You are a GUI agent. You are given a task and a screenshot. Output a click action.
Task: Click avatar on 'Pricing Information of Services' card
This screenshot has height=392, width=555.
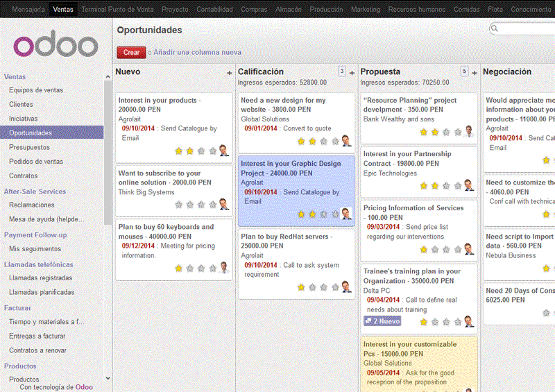click(x=469, y=249)
